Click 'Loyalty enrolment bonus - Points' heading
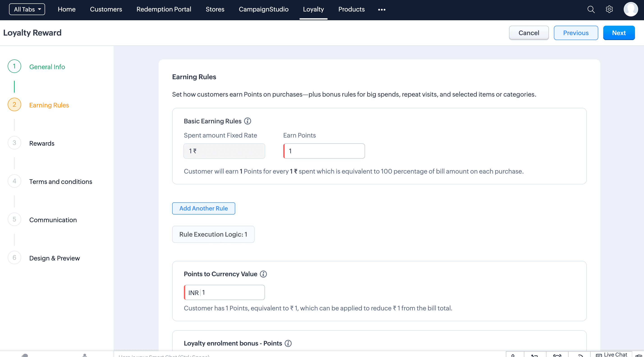Viewport: 644px width, 357px height. pos(233,343)
